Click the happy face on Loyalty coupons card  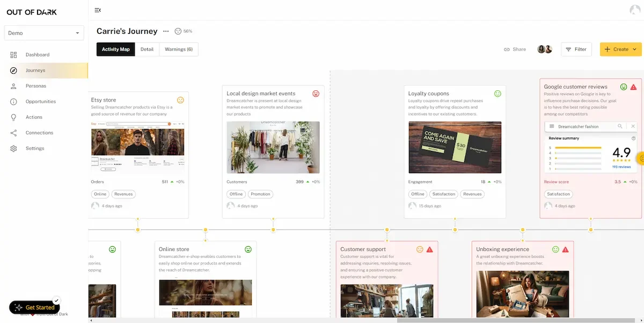(497, 94)
